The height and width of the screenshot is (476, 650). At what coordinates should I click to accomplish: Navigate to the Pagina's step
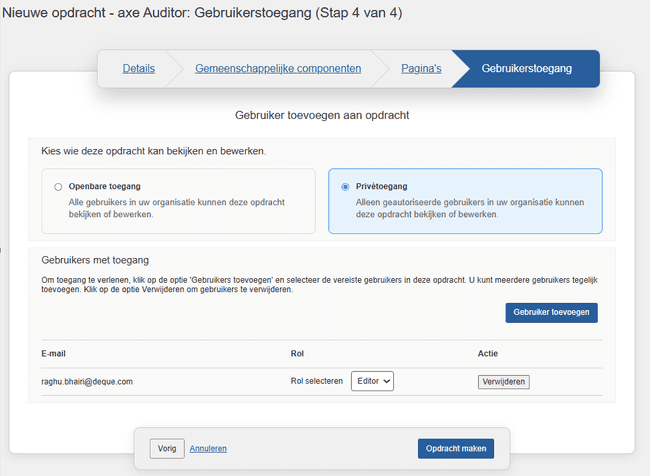[x=420, y=69]
